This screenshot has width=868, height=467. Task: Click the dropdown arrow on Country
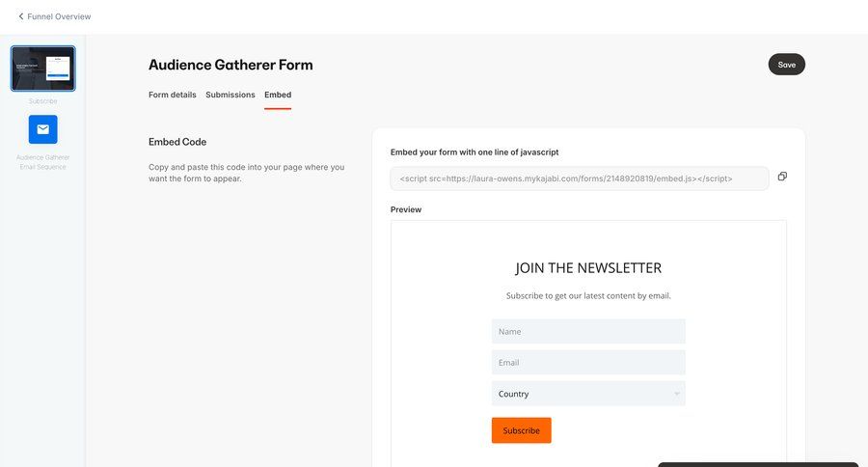(677, 394)
